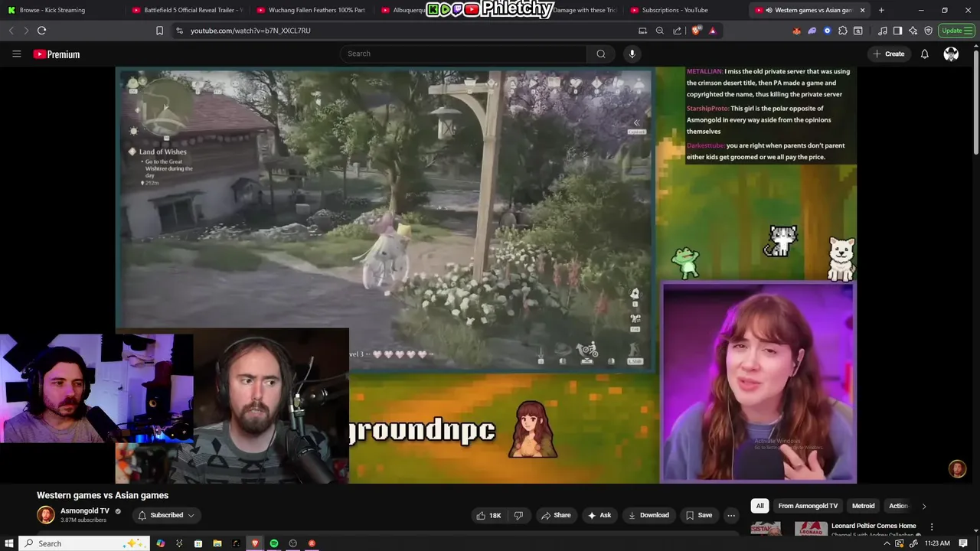Click the zoom-out magnifier in the address bar
Screen dimensions: 980x551
[x=660, y=31]
